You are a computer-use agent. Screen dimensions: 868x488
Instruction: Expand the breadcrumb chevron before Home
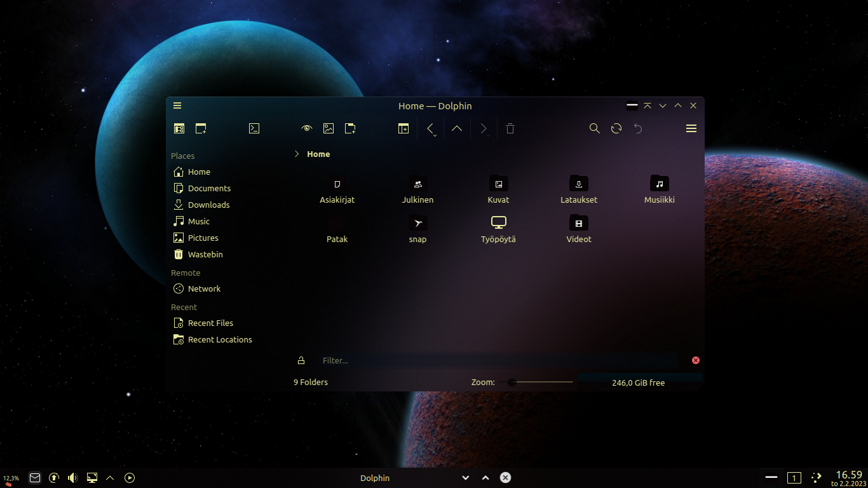pyautogui.click(x=297, y=154)
